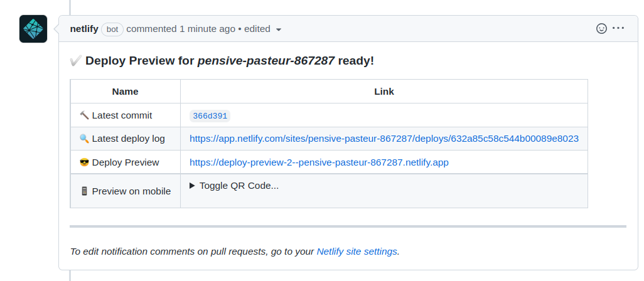Click the Name column header
Screen dimensions: 644x281
point(126,92)
